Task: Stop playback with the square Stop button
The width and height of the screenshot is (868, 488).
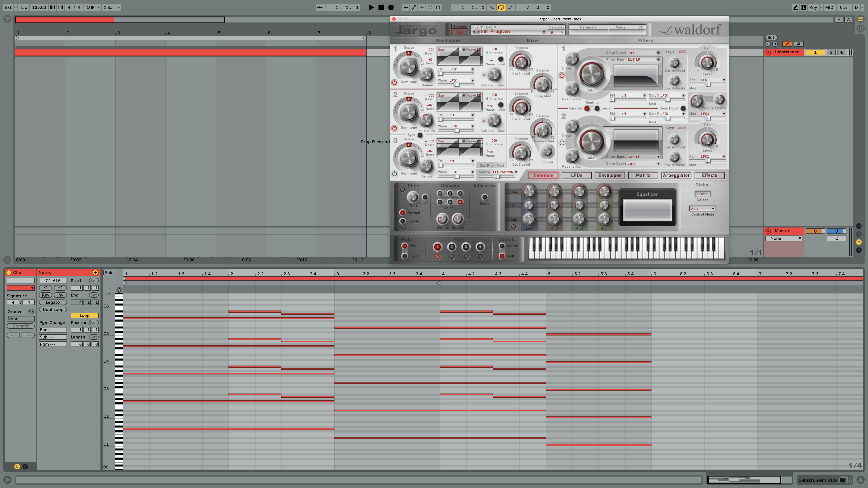Action: tap(381, 7)
